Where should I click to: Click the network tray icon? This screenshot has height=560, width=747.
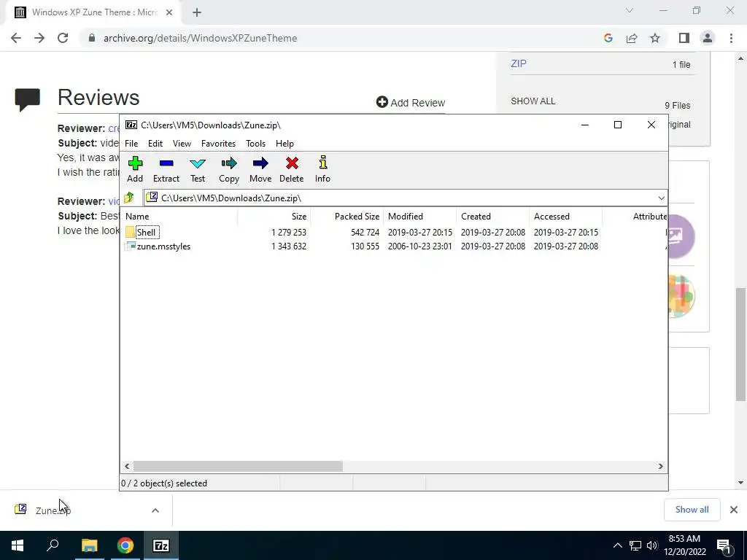[x=635, y=545]
